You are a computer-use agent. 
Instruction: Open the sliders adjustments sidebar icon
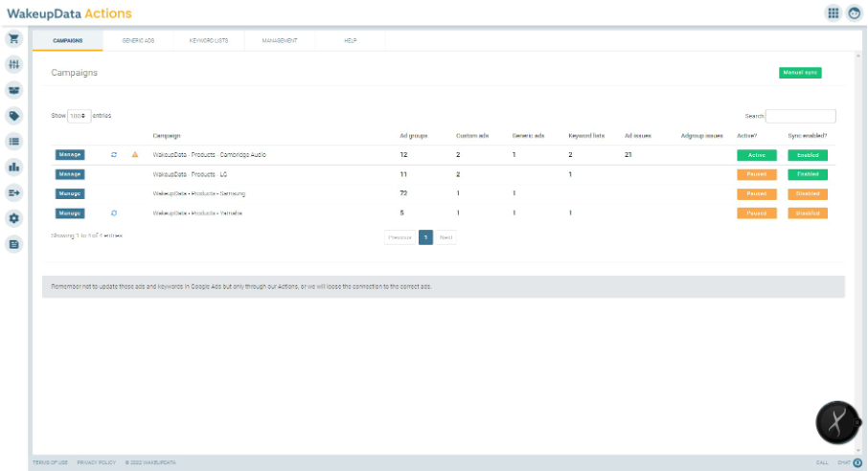13,64
